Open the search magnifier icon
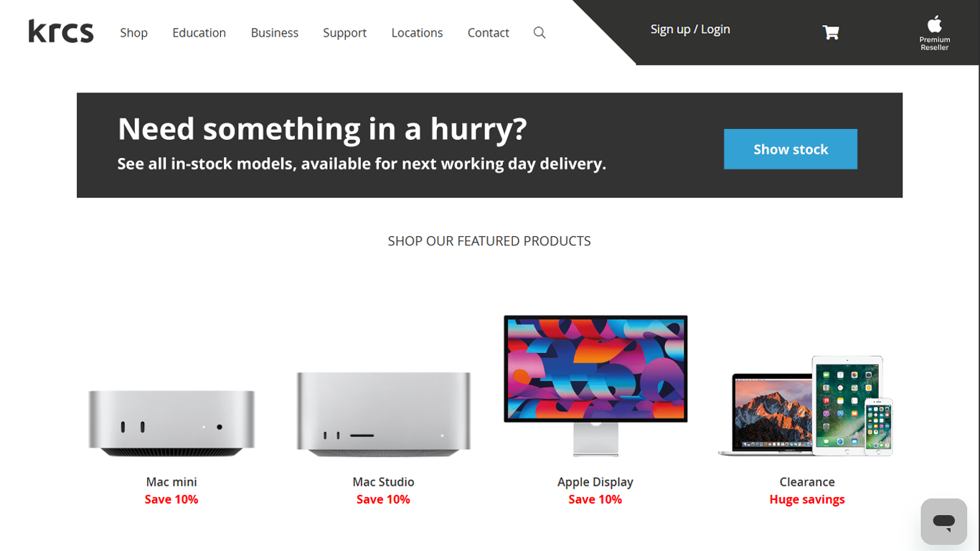The height and width of the screenshot is (551, 980). [x=540, y=32]
